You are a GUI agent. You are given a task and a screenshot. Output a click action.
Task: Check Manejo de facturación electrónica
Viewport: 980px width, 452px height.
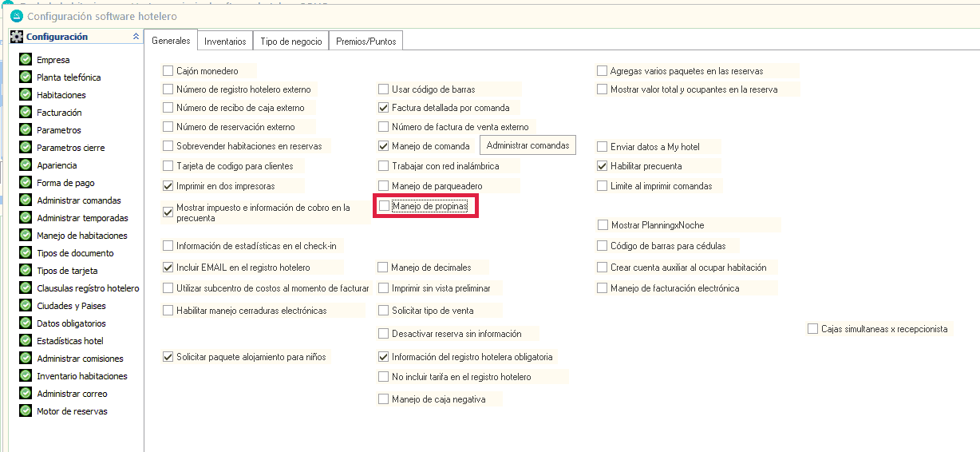603,288
